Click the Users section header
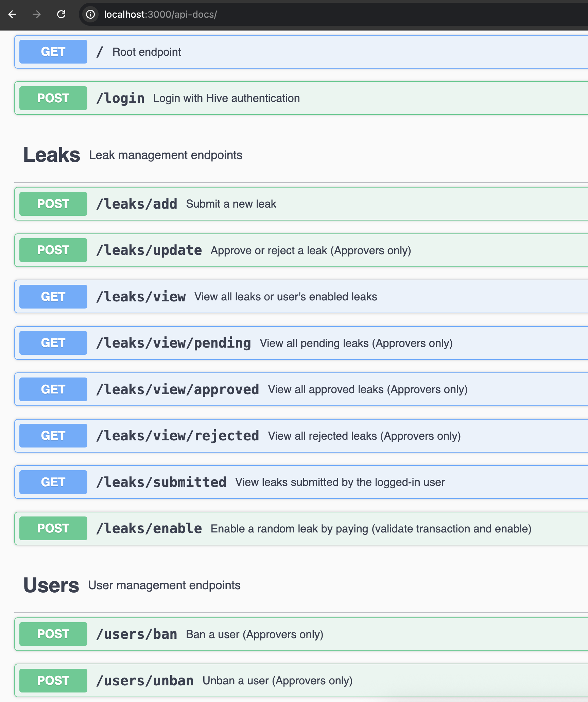Image resolution: width=588 pixels, height=702 pixels. 51,585
